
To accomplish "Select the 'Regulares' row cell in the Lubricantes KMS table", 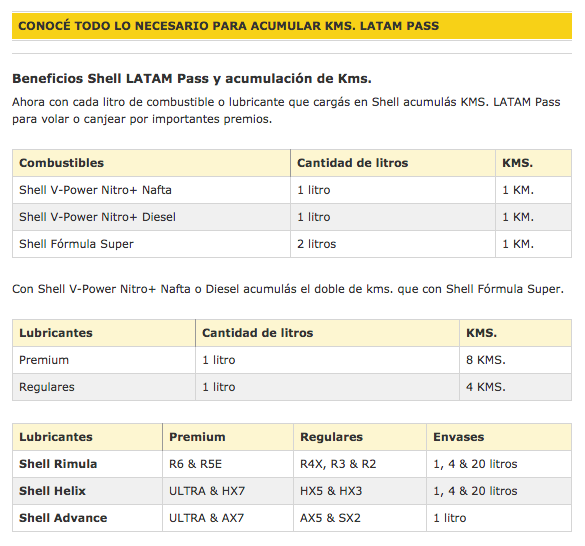I will (x=104, y=387).
